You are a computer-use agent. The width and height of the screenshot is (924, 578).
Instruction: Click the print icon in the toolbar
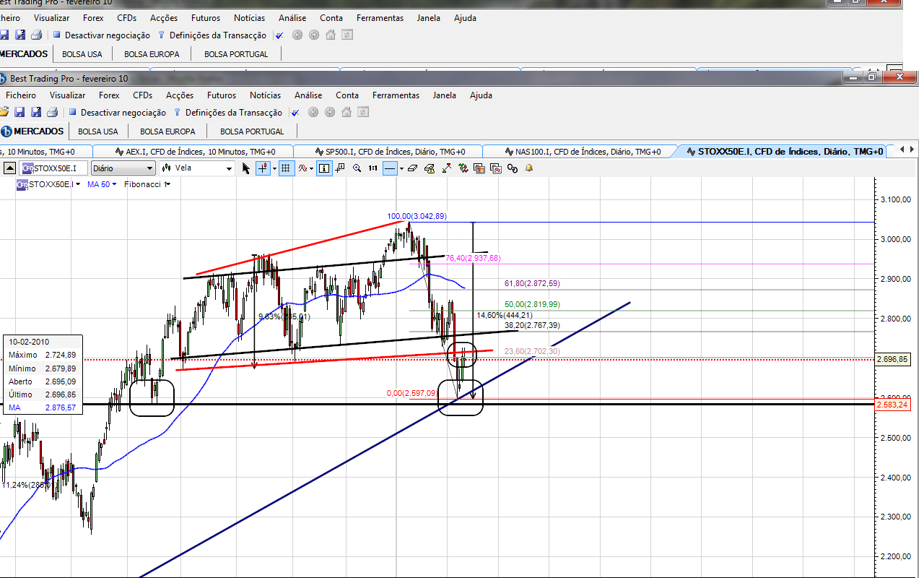pyautogui.click(x=52, y=112)
